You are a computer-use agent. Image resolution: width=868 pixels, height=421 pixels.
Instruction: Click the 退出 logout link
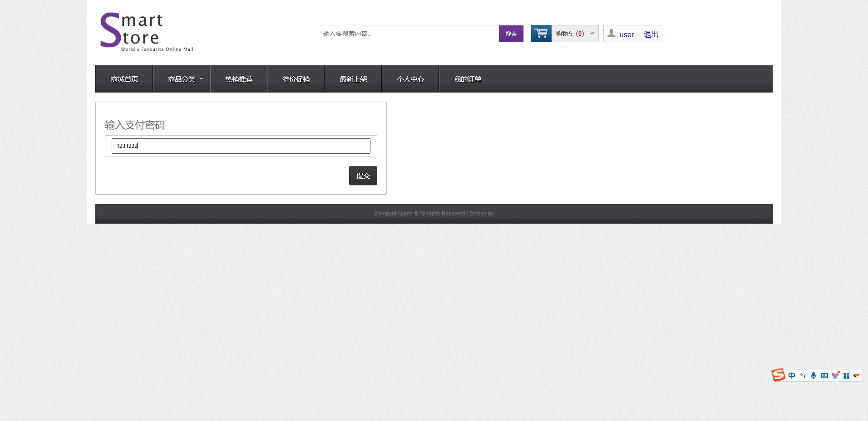click(x=651, y=34)
